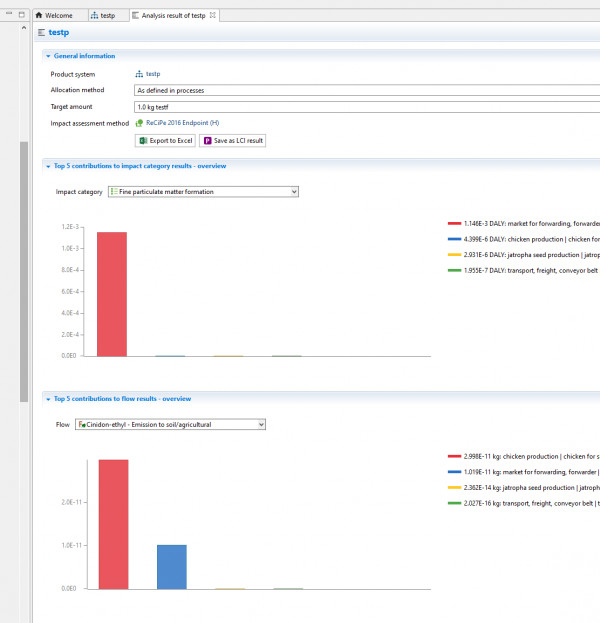Collapse Top 5 impact category contributions section
This screenshot has width=600, height=623.
tap(48, 166)
